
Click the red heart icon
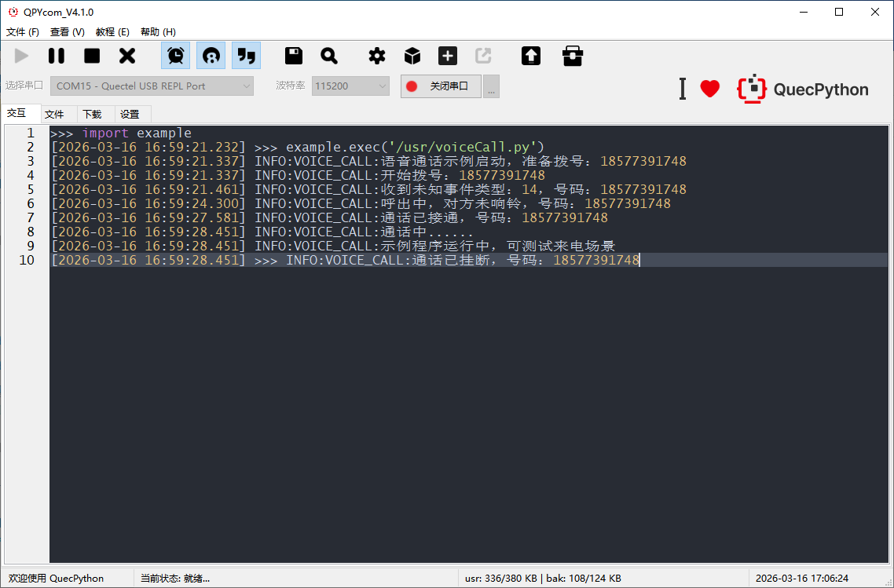pyautogui.click(x=709, y=89)
